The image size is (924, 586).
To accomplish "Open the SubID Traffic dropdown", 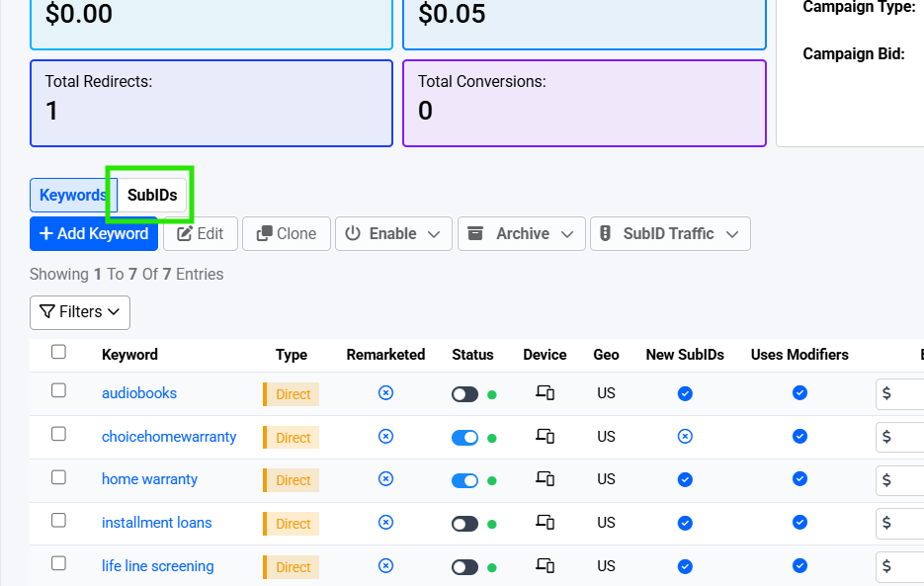I will 670,234.
